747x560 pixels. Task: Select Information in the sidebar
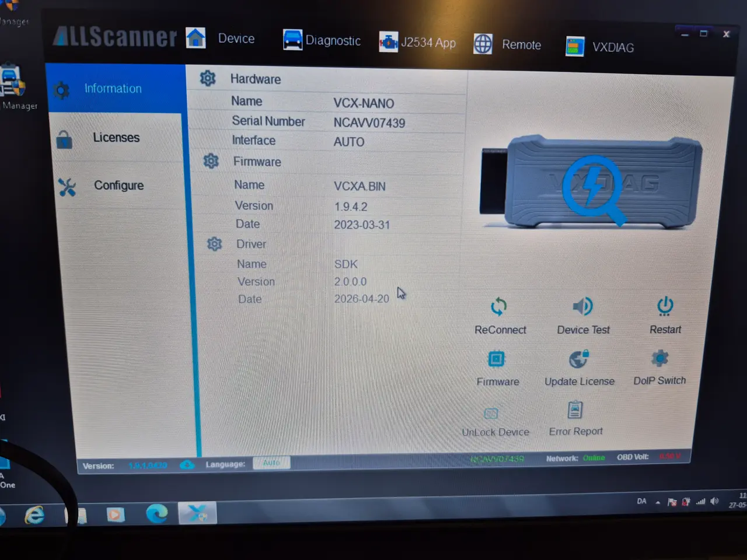pyautogui.click(x=116, y=89)
